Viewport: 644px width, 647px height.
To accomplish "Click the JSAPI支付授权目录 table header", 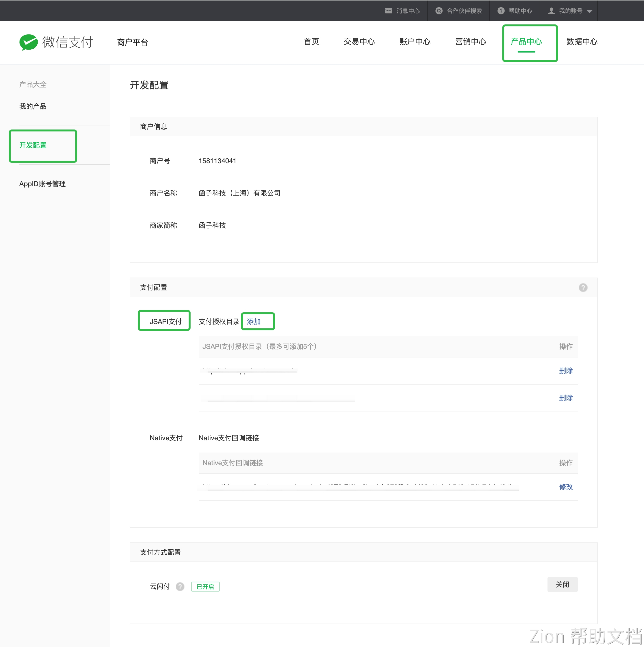I will (x=259, y=346).
